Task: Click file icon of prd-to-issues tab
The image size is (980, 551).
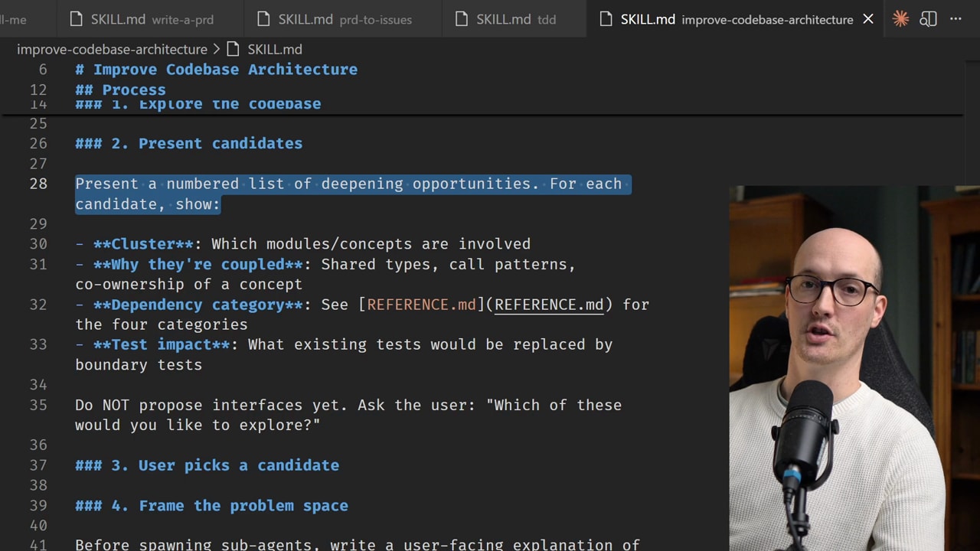Action: coord(263,19)
